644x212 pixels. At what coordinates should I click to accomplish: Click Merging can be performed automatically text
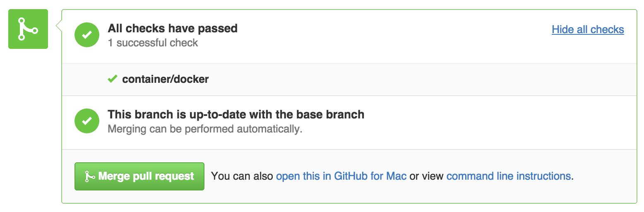[x=205, y=129]
